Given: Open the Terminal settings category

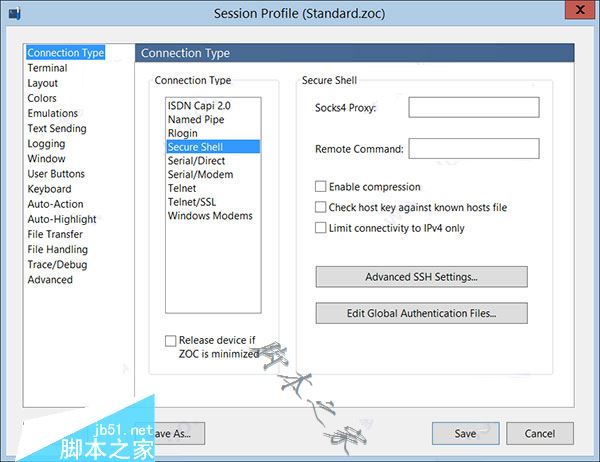Looking at the screenshot, I should pos(47,68).
